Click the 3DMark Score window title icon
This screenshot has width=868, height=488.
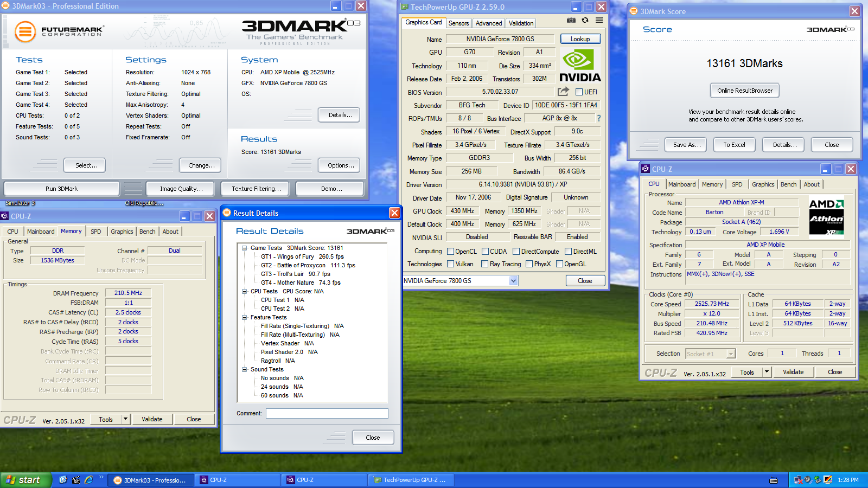[634, 11]
